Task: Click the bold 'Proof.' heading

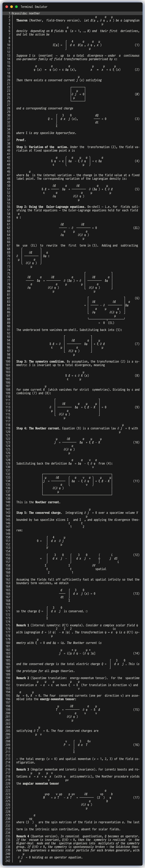Action: [21, 140]
